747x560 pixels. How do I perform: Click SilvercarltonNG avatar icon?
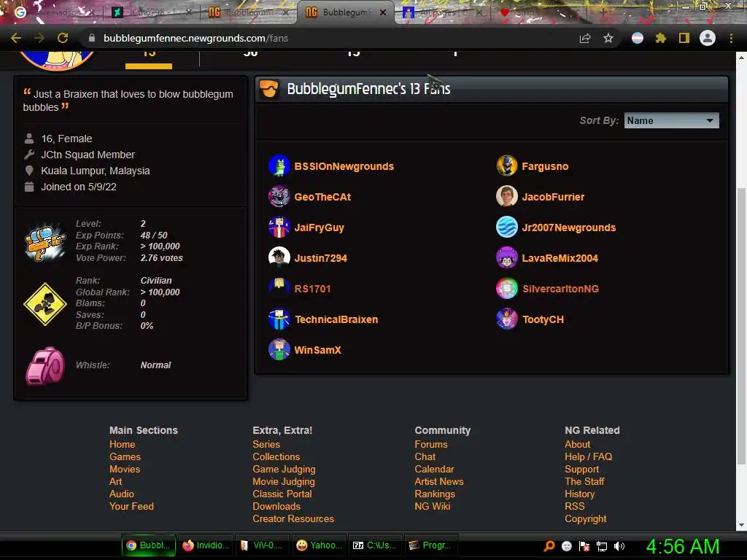[507, 289]
